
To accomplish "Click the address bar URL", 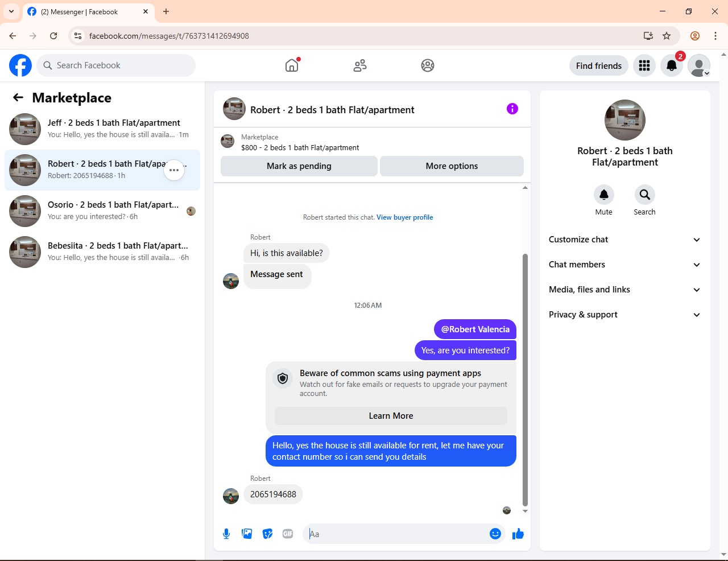I will pos(169,36).
